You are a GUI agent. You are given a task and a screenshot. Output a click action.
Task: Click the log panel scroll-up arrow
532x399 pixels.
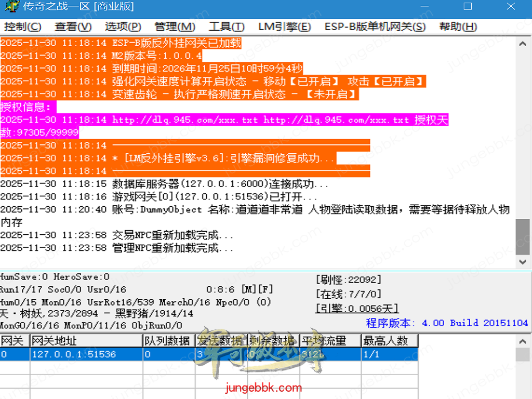[x=523, y=44]
